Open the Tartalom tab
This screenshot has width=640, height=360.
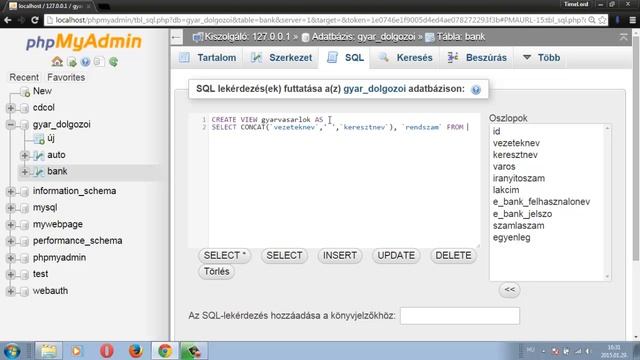pos(208,58)
